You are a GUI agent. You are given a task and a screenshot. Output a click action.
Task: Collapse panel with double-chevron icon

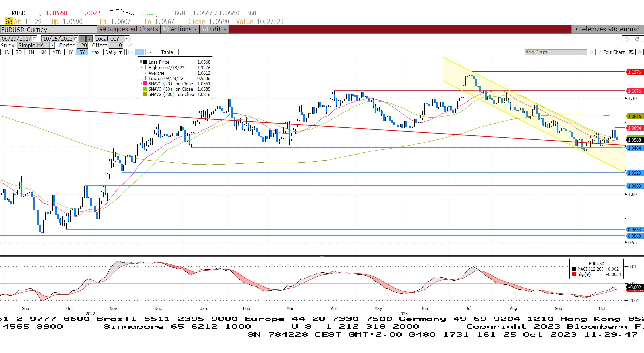click(592, 52)
